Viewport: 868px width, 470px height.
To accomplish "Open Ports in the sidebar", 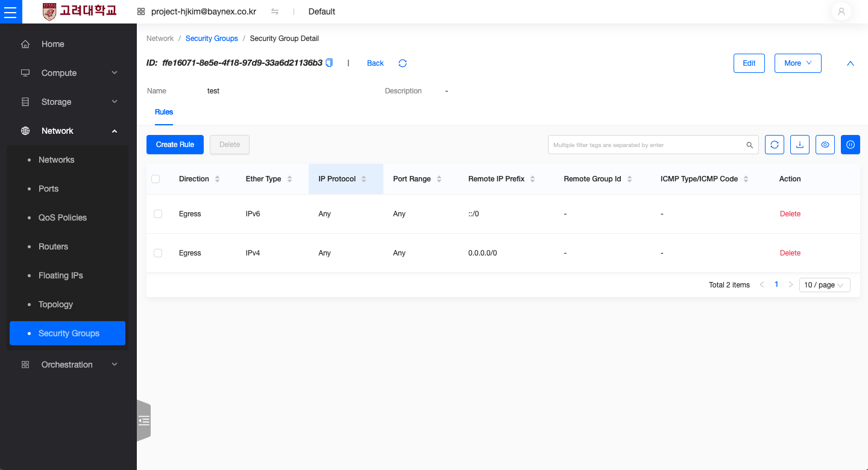I will point(68,189).
